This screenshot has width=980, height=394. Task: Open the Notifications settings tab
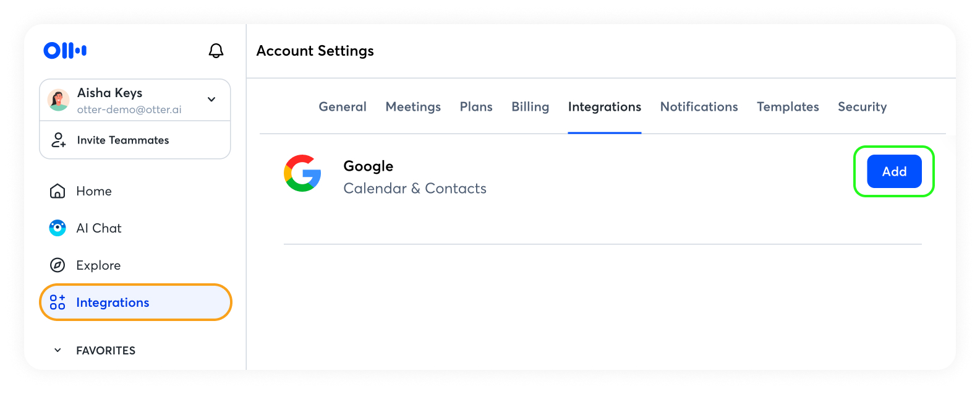[x=699, y=107]
